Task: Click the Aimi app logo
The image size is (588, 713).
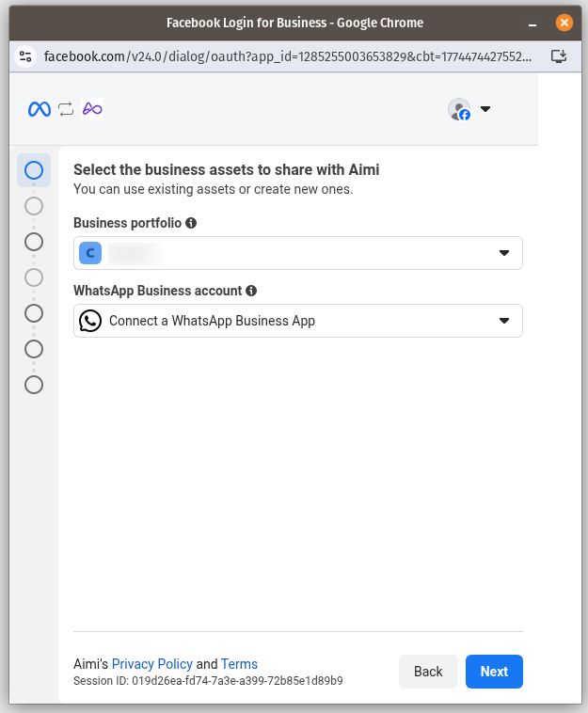Action: pos(92,109)
